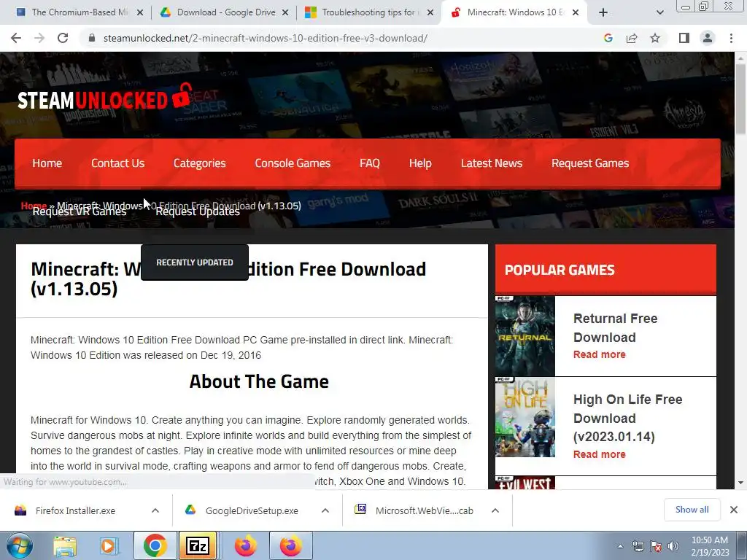Expand GoogleDriveSetup.exe download options

pos(325,510)
